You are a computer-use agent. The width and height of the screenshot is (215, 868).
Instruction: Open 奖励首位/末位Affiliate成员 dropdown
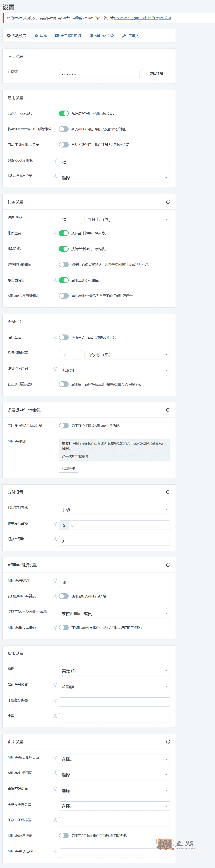(x=114, y=614)
